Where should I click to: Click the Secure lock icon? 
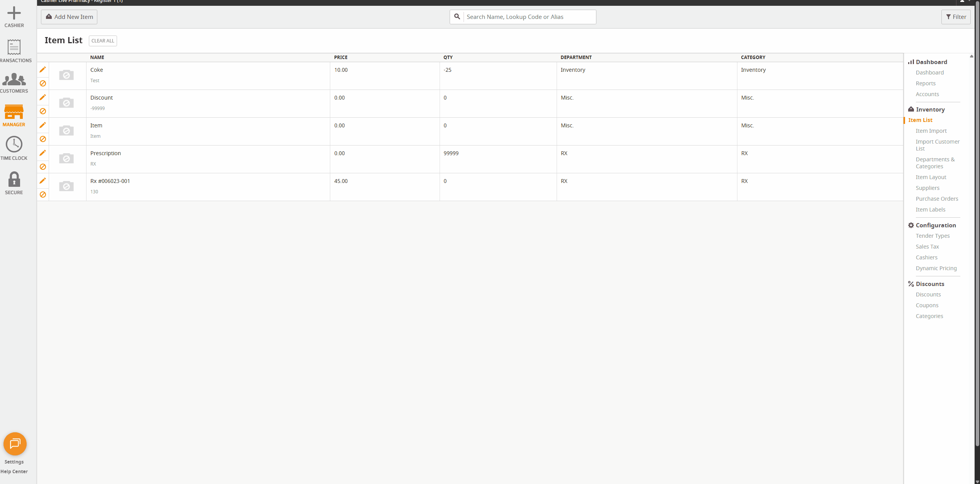click(14, 179)
